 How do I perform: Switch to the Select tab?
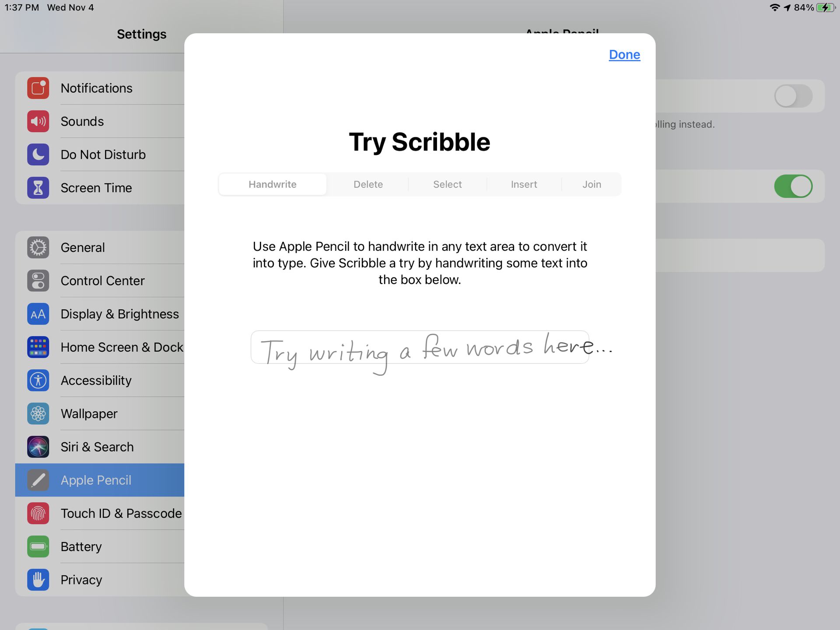[x=447, y=184]
